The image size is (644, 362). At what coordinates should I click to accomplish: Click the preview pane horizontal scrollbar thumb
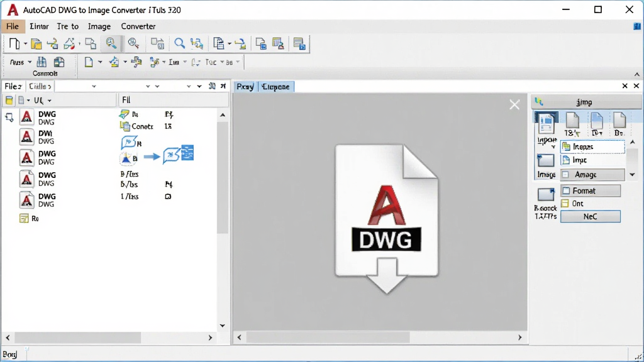click(x=327, y=337)
